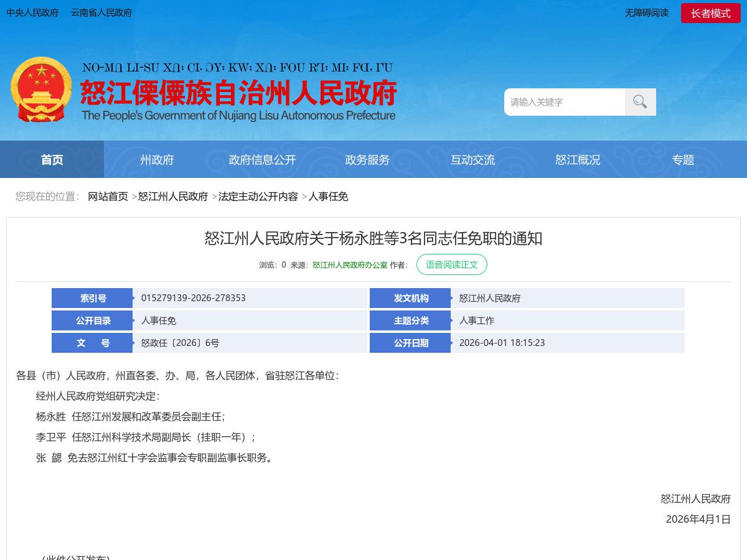
Task: Open the 专题 topics section
Action: [683, 159]
